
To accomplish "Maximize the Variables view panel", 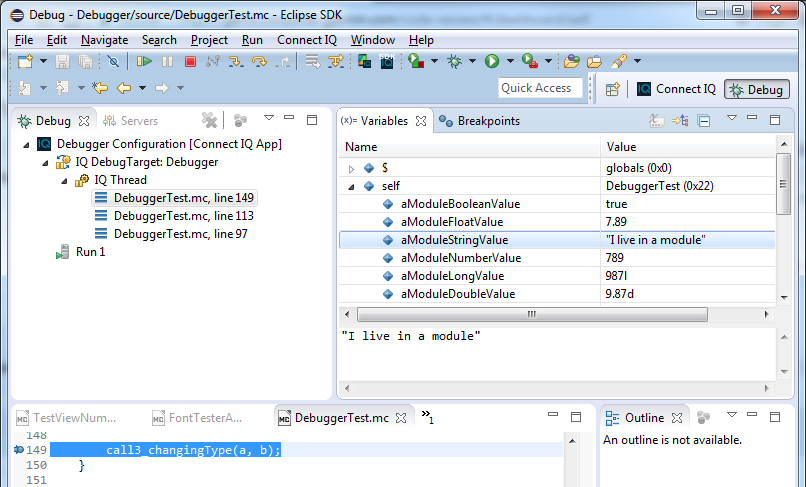I will pyautogui.click(x=775, y=120).
